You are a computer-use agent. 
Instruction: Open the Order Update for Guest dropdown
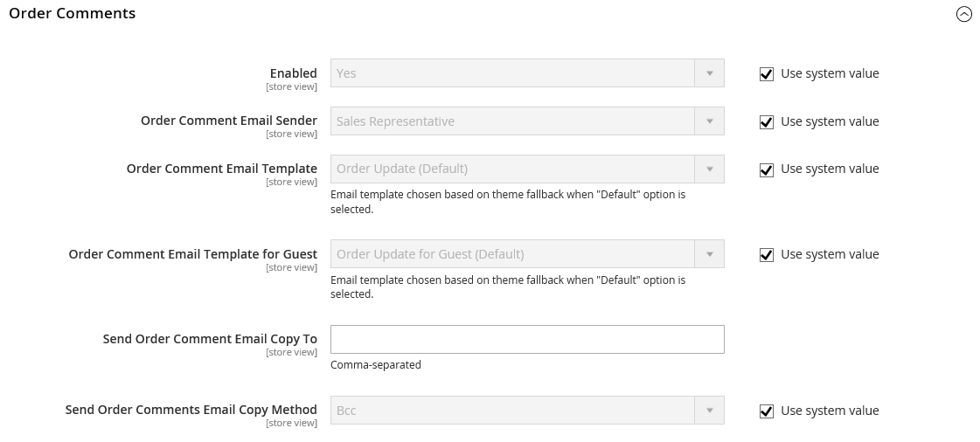[527, 254]
